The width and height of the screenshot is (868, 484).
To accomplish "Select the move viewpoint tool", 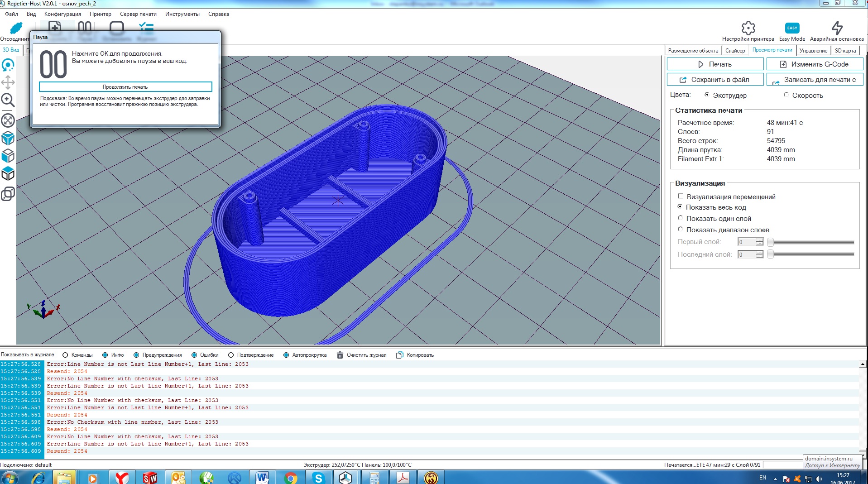I will pyautogui.click(x=8, y=82).
